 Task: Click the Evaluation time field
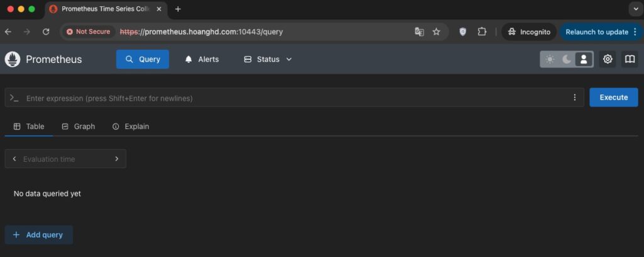tap(65, 159)
